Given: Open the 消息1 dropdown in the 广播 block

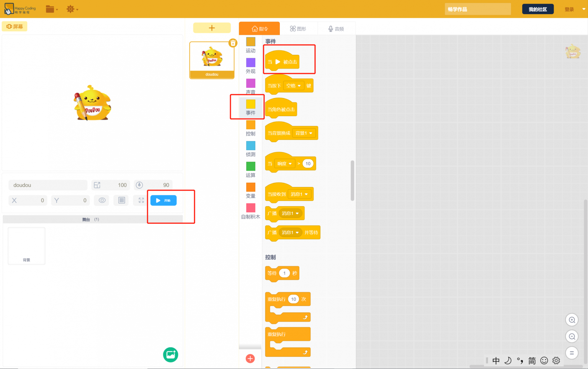Looking at the screenshot, I should pos(291,213).
